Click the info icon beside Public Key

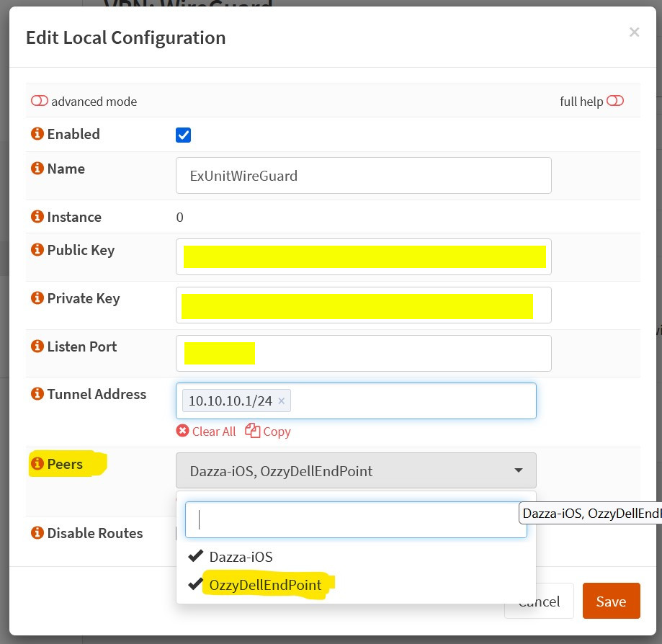tap(37, 249)
